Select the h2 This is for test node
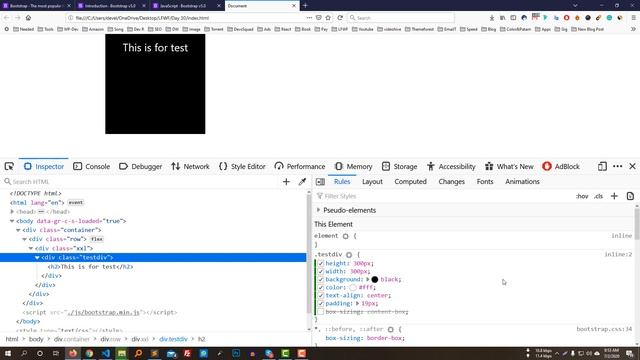The width and height of the screenshot is (640, 360). (x=91, y=267)
